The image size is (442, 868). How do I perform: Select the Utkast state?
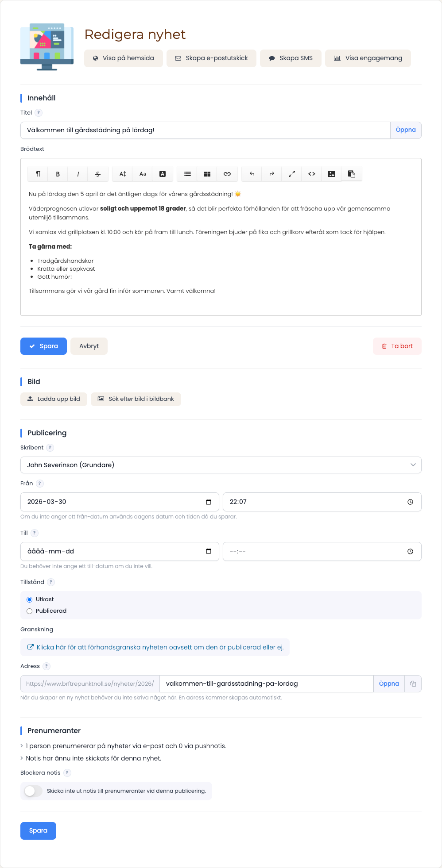(x=30, y=599)
